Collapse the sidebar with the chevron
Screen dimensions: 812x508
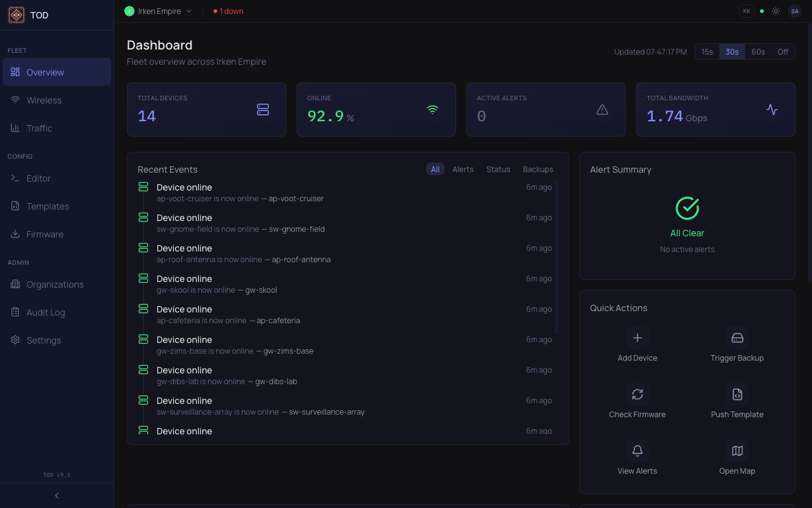click(56, 495)
